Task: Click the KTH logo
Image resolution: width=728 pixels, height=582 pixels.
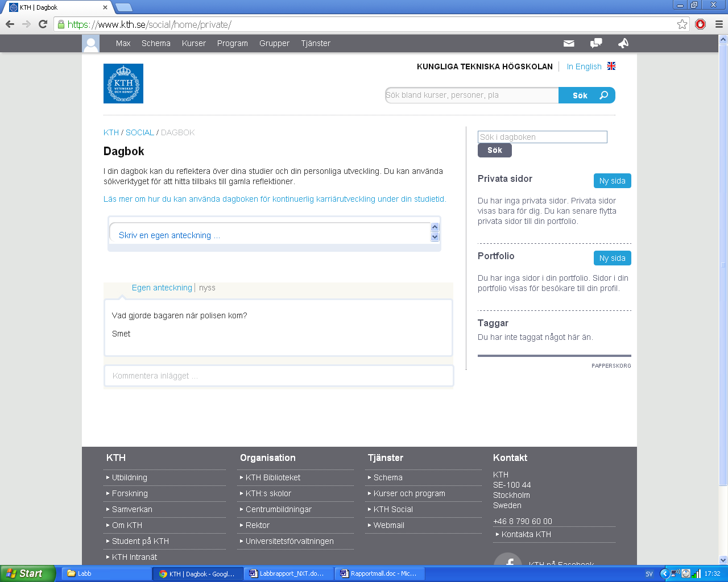Action: pos(123,84)
